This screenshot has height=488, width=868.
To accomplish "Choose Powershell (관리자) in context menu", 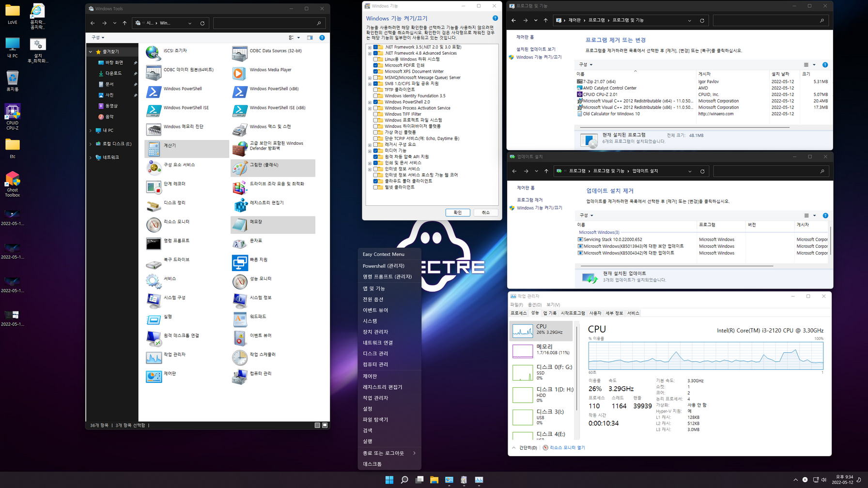I will [383, 266].
